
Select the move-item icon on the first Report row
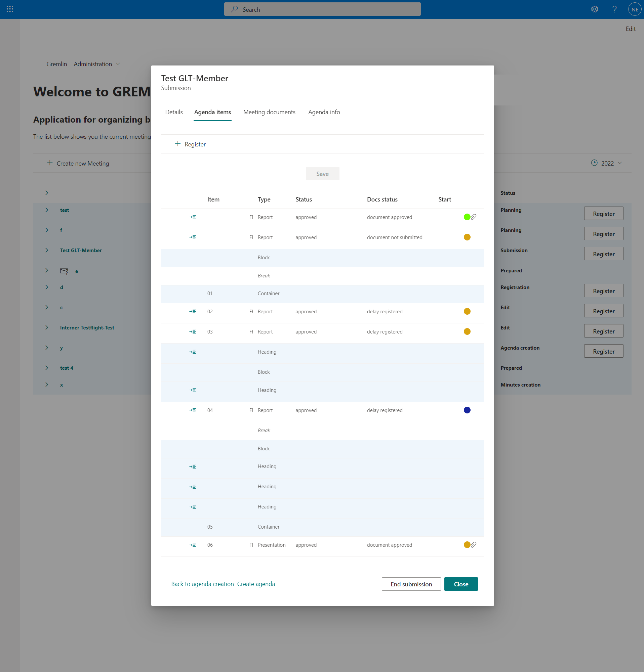pos(193,217)
